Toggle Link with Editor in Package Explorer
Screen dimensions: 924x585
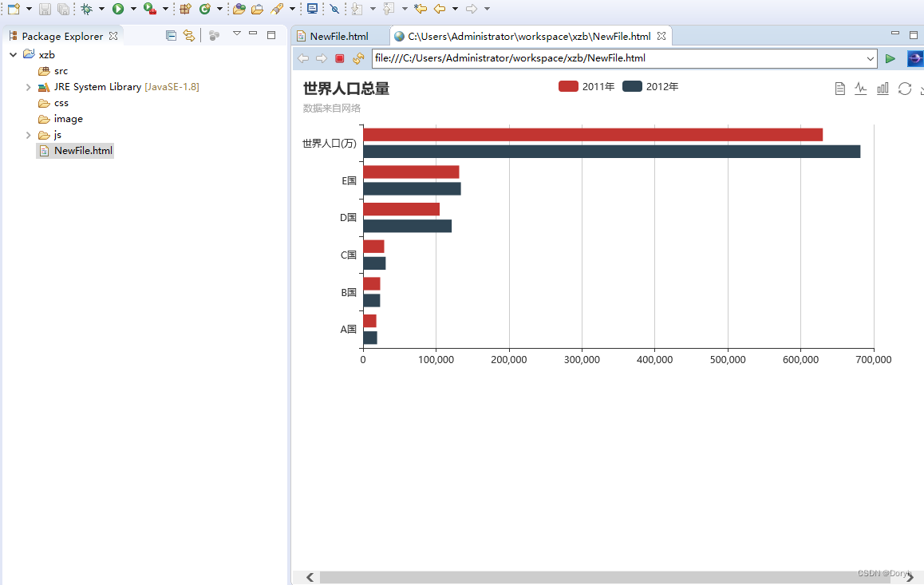click(188, 36)
